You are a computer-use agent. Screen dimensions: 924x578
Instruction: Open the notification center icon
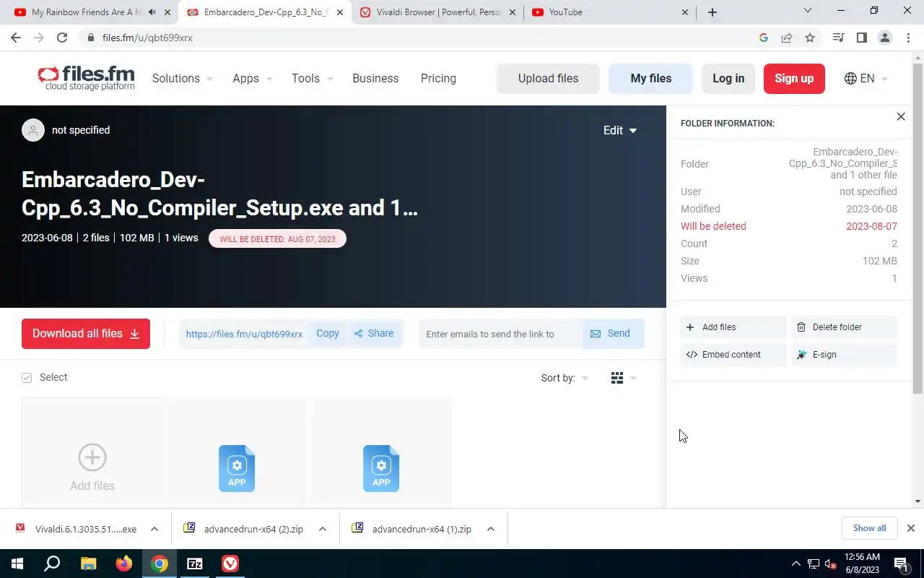(x=901, y=564)
